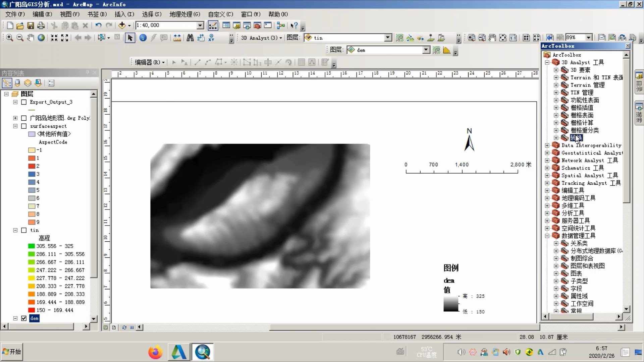Turn on the tin layer checkbox
Image resolution: width=644 pixels, height=362 pixels.
[x=24, y=230]
